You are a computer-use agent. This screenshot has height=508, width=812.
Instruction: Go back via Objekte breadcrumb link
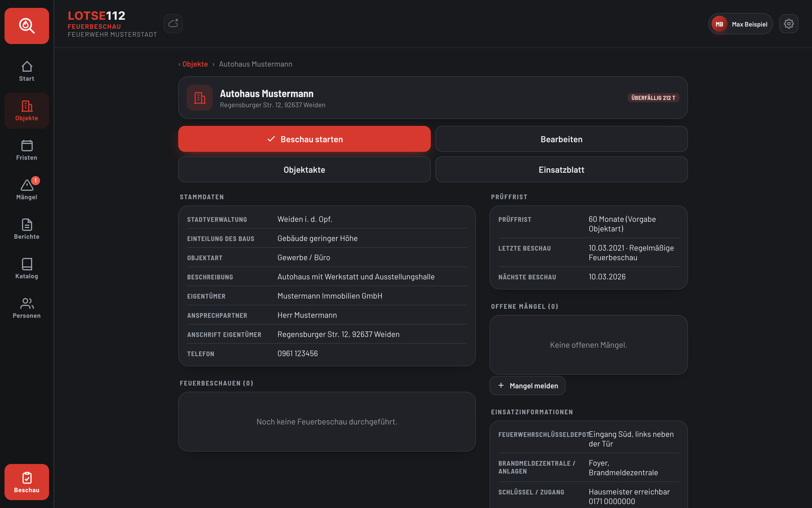click(x=193, y=64)
